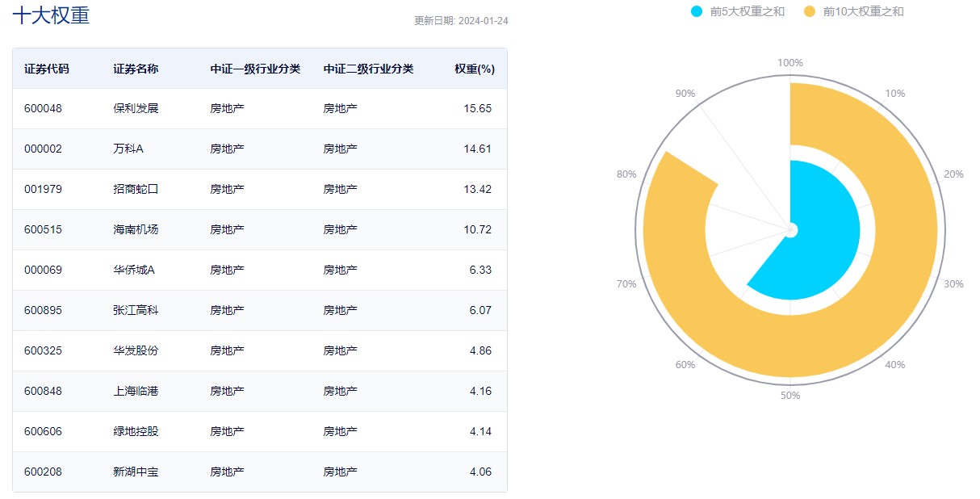This screenshot has height=499, width=980.
Task: Sort by the 权重(%) column header
Action: point(474,69)
